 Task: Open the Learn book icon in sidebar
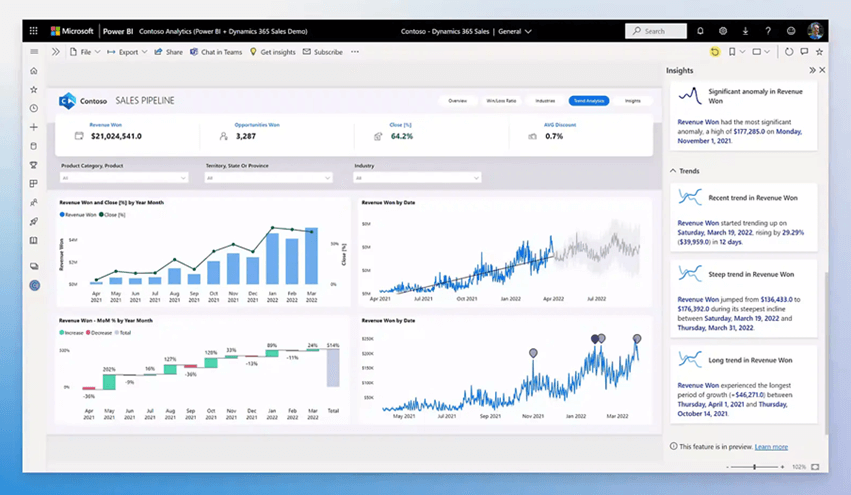pos(34,240)
